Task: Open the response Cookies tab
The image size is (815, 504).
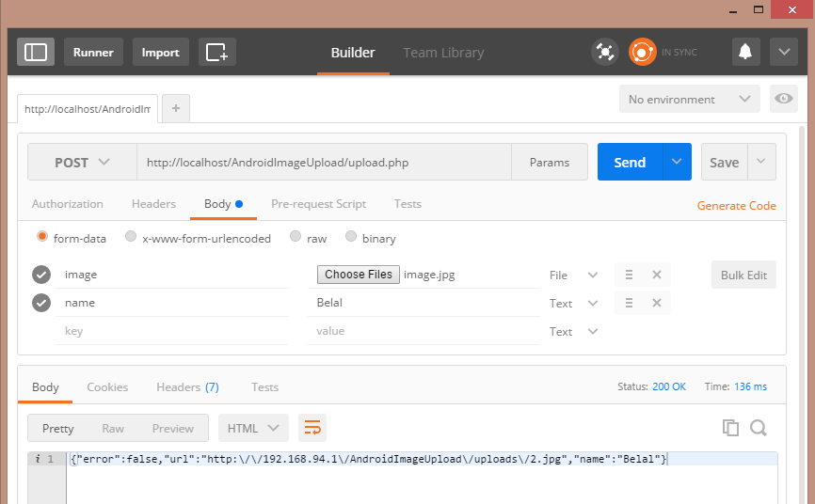Action: click(x=107, y=387)
